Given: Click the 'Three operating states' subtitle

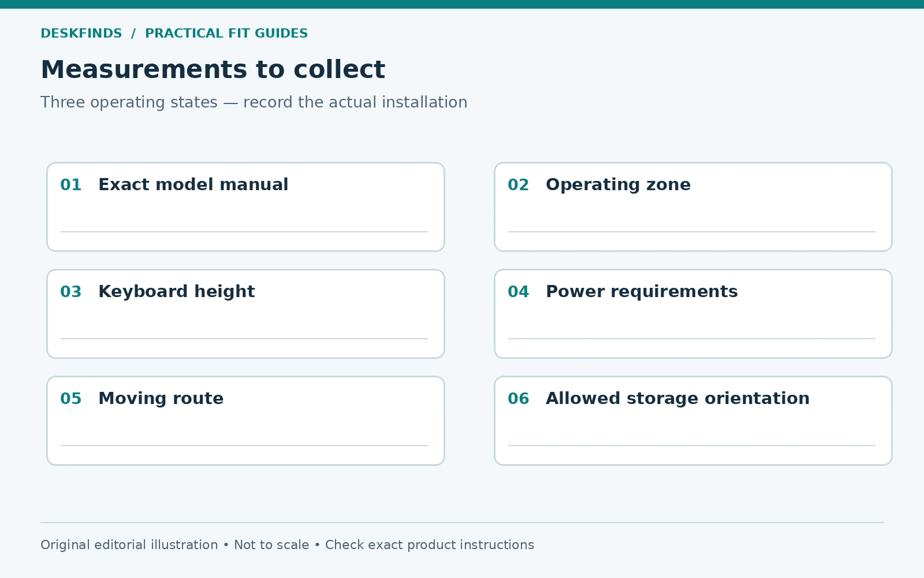Looking at the screenshot, I should (x=254, y=102).
